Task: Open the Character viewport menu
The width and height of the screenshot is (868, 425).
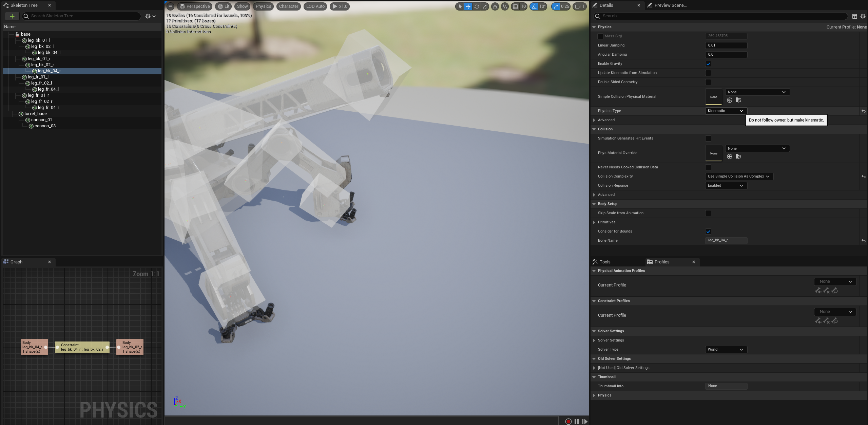Action: 288,6
